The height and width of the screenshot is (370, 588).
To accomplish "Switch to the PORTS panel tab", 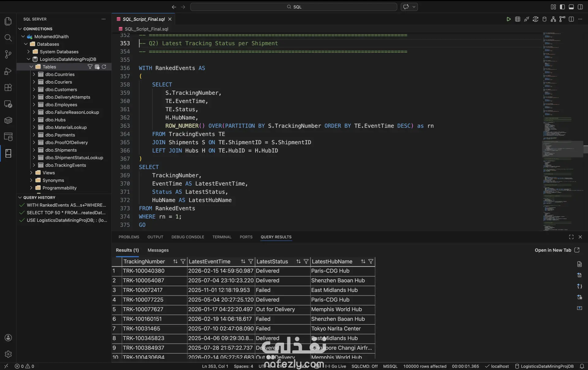I will pos(246,237).
